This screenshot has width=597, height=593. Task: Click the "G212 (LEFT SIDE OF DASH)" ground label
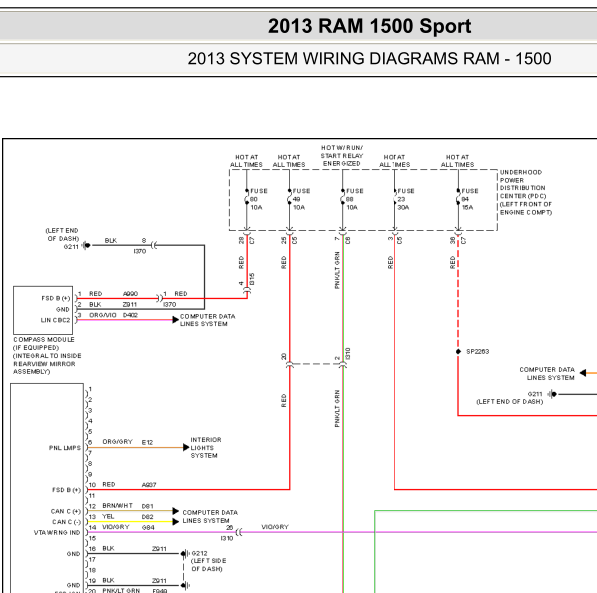pyautogui.click(x=209, y=561)
